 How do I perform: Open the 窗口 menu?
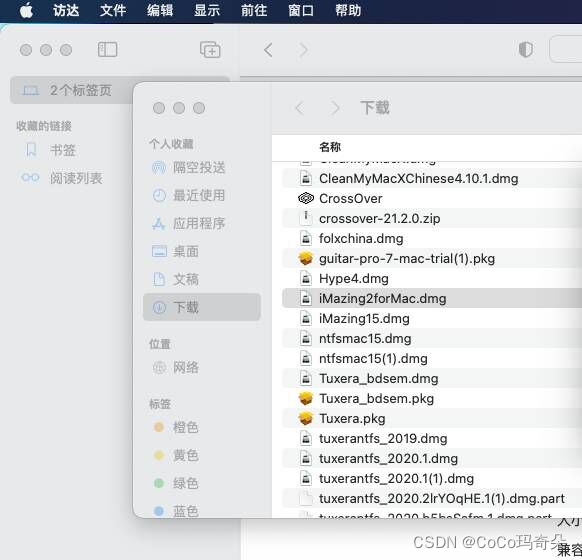click(301, 10)
